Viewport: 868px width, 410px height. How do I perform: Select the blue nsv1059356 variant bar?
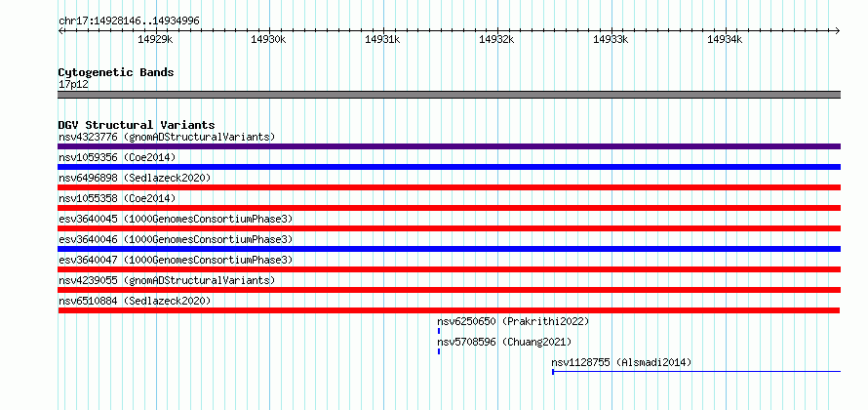coord(449,167)
